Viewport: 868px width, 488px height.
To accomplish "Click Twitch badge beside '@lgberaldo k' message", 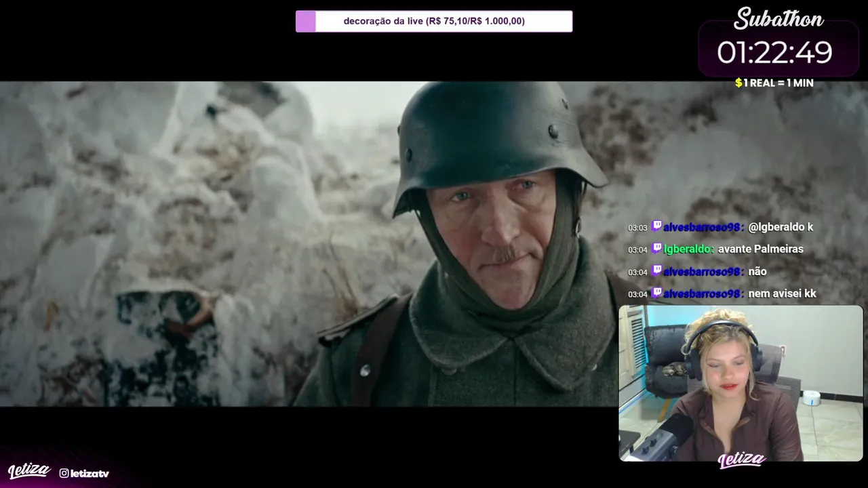I will point(656,226).
